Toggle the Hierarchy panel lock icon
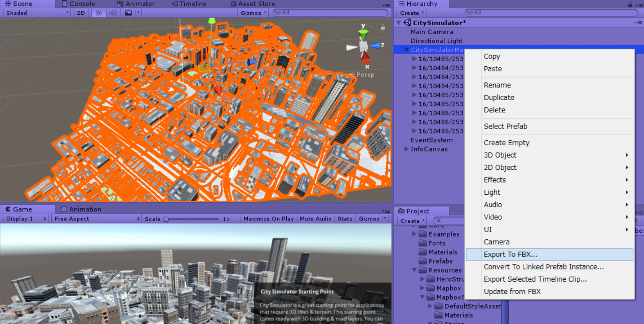 point(630,4)
